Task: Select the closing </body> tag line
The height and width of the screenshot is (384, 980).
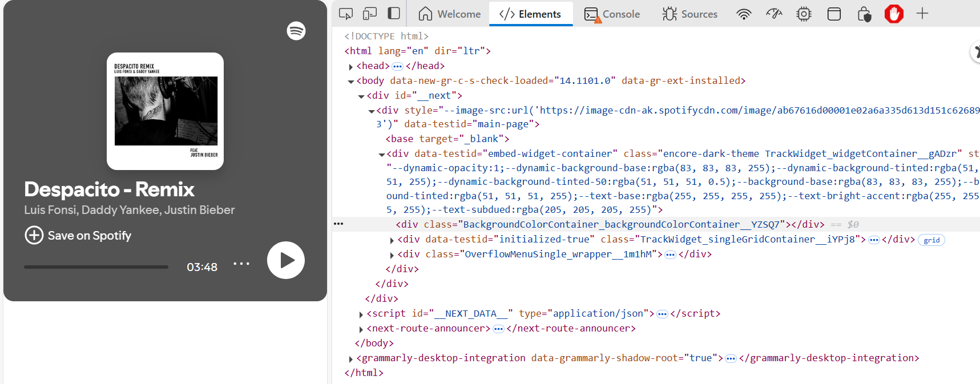Action: 374,343
